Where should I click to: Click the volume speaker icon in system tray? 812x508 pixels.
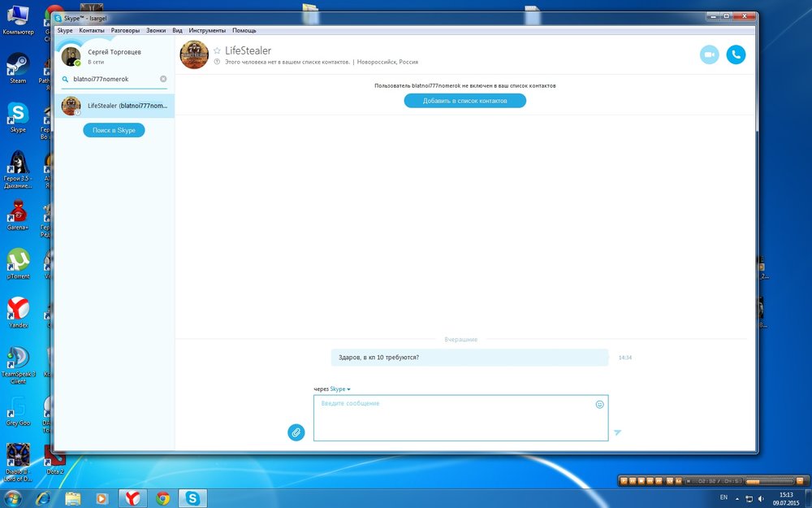click(x=761, y=497)
